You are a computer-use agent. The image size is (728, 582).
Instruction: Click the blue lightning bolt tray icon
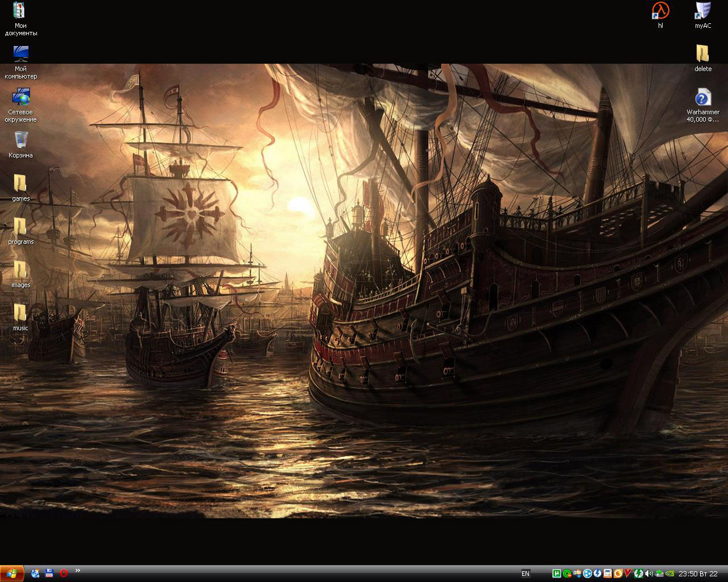(597, 573)
